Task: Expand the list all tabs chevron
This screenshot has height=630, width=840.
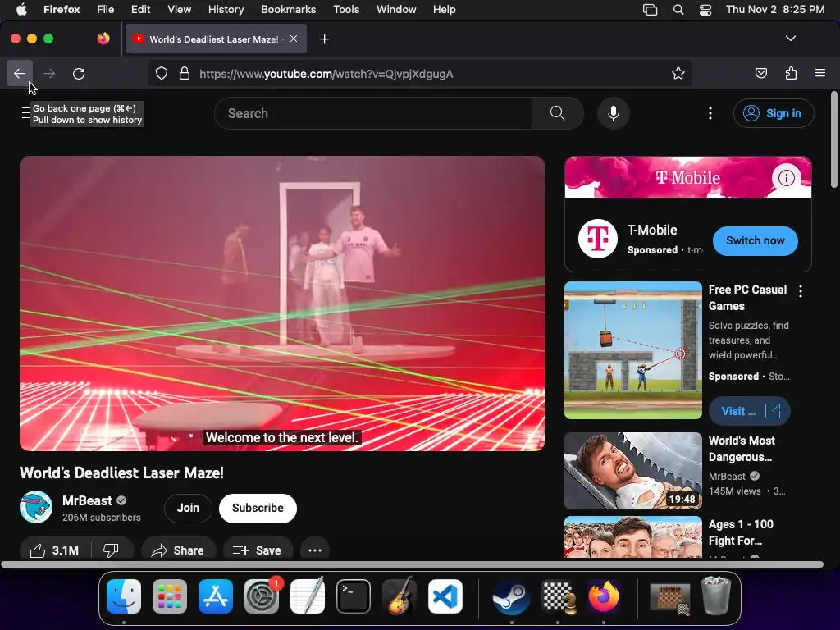Action: coord(791,39)
